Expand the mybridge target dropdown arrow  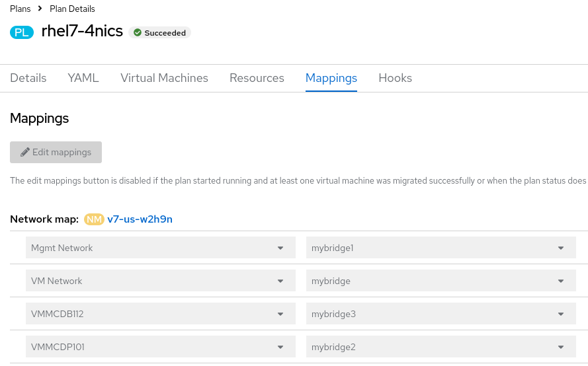561,281
